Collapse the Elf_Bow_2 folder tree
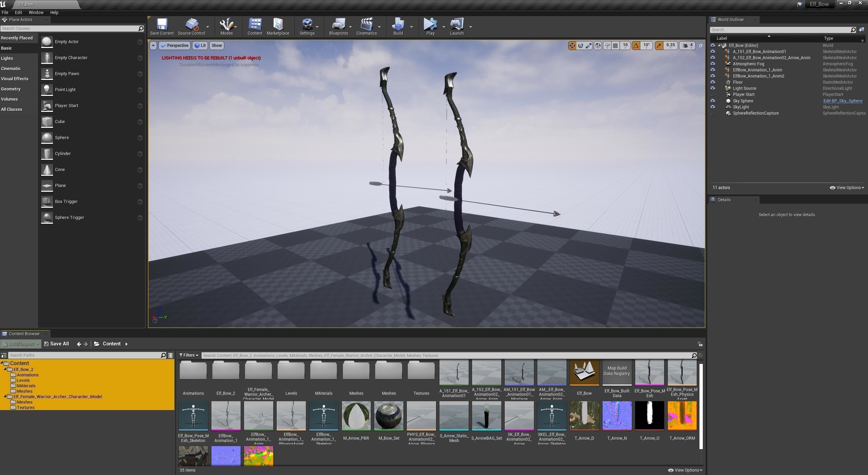This screenshot has height=475, width=868. click(x=5, y=369)
